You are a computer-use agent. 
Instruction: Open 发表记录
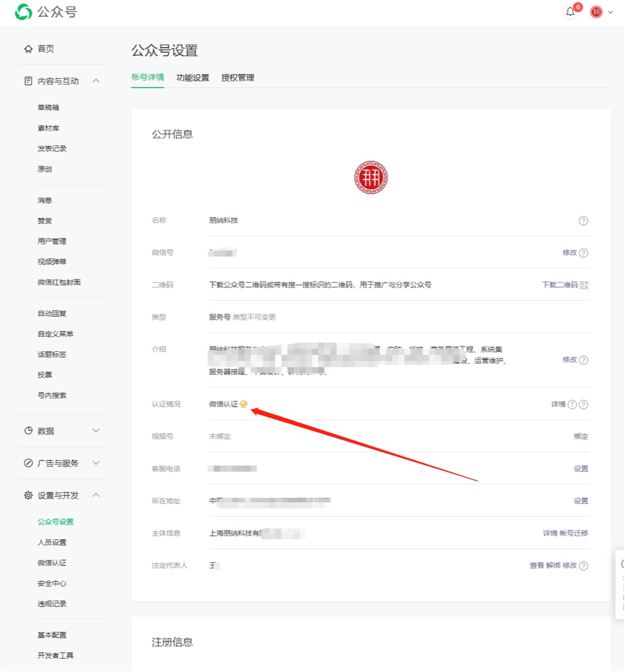coord(52,149)
